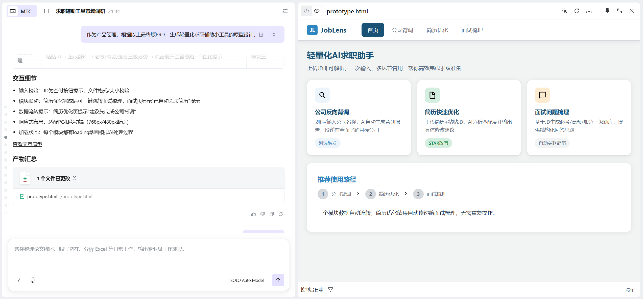
Task: Expand the collapsed user prompt message
Action: point(274,34)
